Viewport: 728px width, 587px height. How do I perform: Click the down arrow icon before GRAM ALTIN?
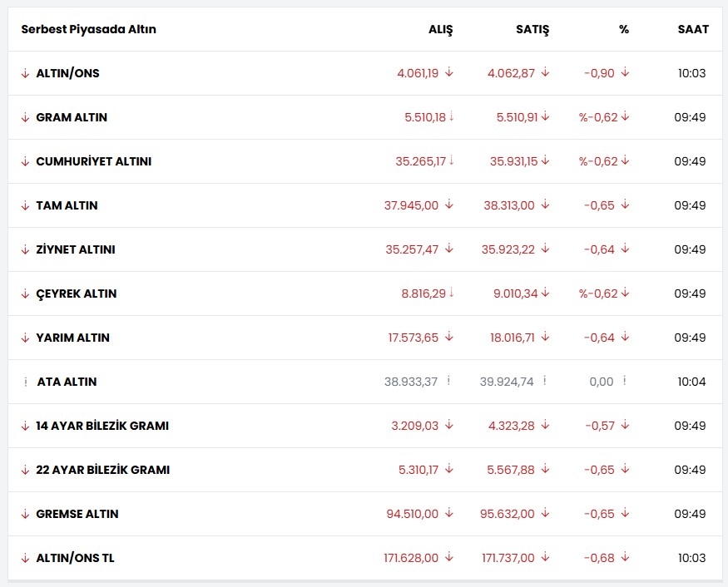coord(25,117)
